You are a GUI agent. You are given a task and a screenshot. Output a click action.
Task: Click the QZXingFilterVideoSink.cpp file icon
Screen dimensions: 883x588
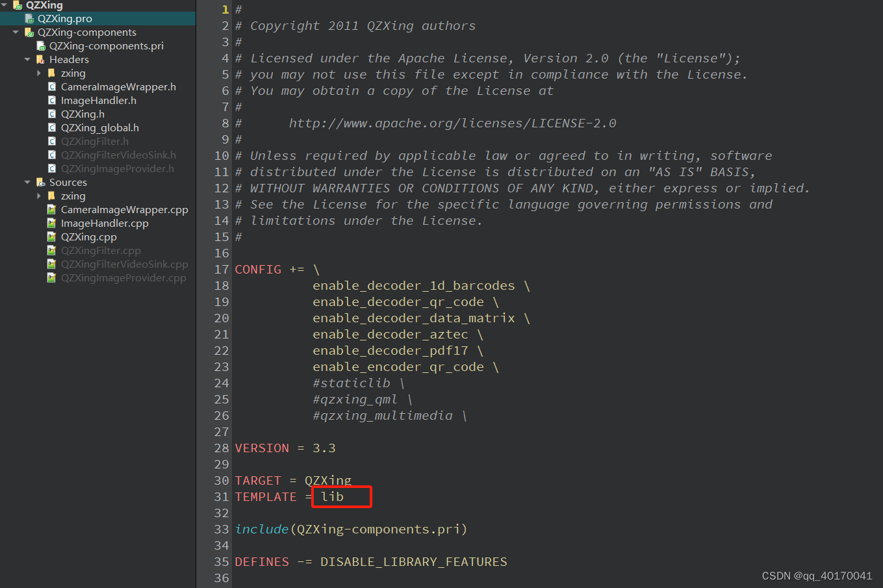[52, 264]
